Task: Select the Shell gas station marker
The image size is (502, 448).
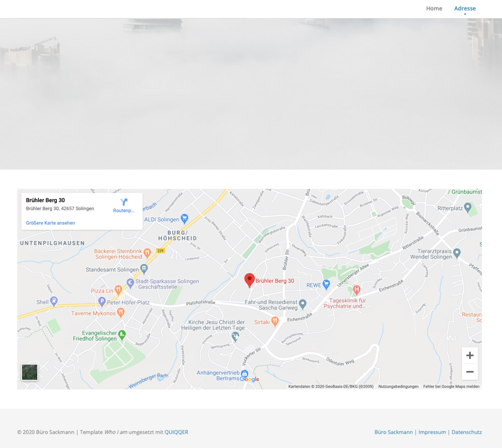Action: click(x=54, y=301)
